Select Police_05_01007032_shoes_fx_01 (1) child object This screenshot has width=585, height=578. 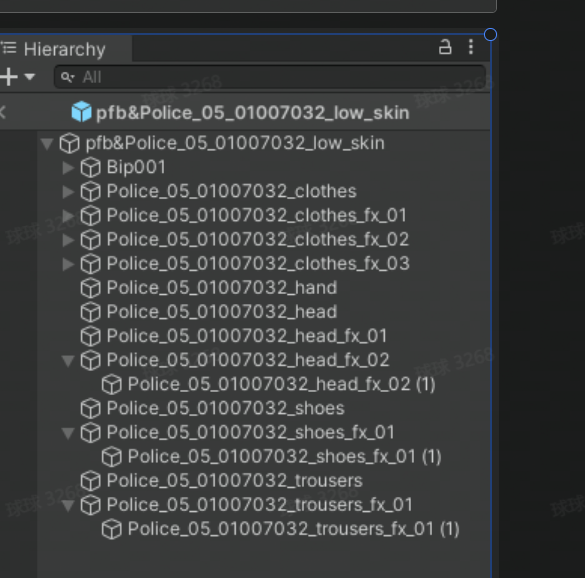(285, 457)
